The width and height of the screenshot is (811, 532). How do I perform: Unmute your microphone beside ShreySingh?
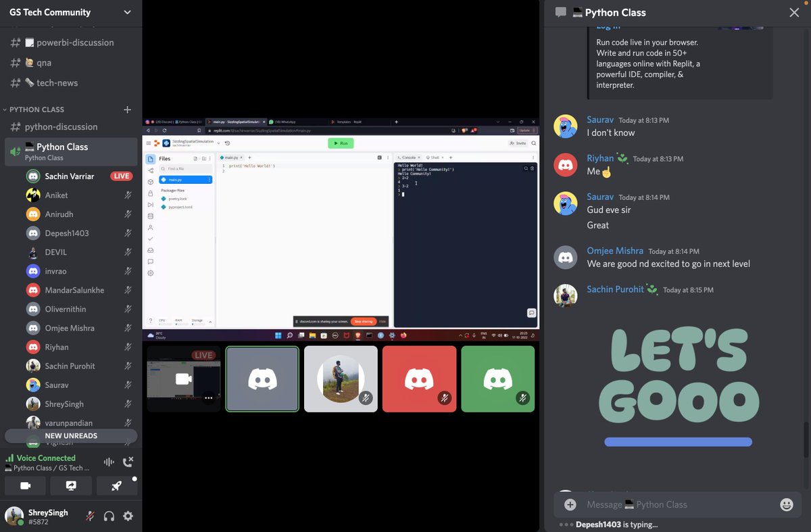click(90, 516)
